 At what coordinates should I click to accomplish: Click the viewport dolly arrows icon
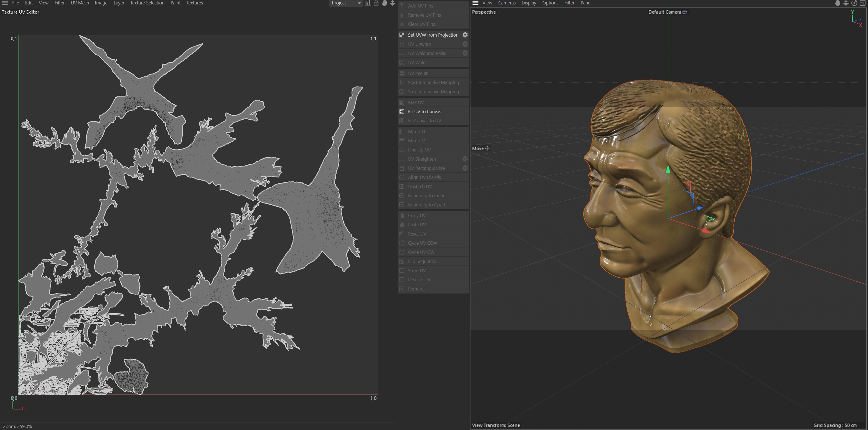point(846,3)
